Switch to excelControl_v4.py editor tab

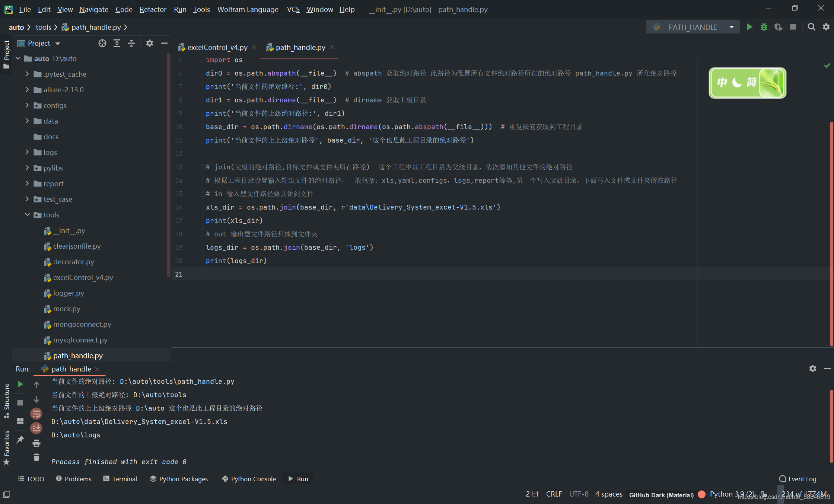[217, 47]
